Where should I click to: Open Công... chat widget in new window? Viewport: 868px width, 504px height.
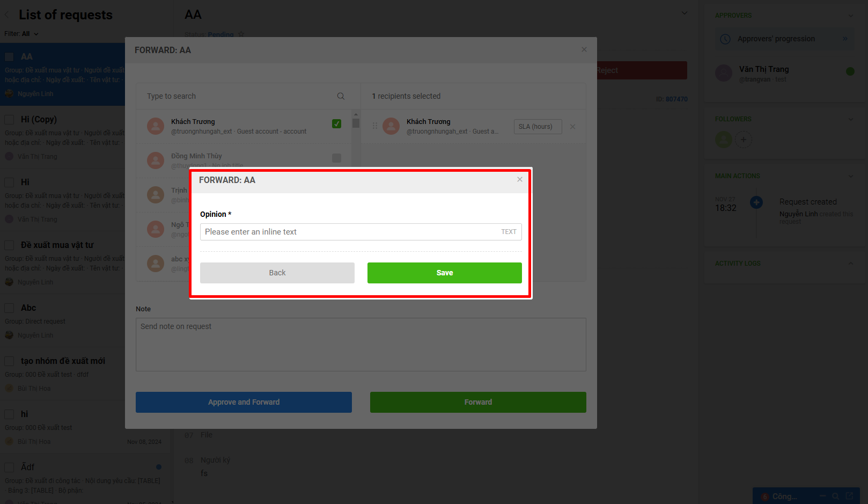coord(849,496)
